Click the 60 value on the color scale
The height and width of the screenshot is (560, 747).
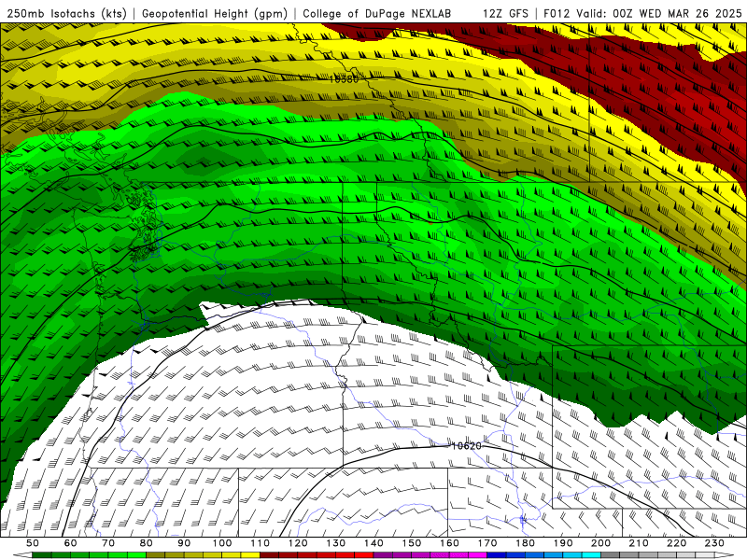point(70,543)
